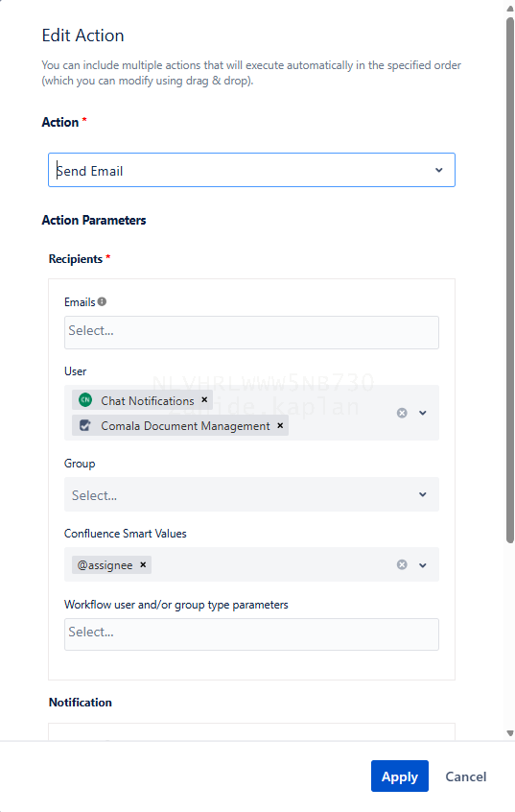The width and height of the screenshot is (515, 812).
Task: Remove the @assignee smart value tag
Action: click(143, 564)
